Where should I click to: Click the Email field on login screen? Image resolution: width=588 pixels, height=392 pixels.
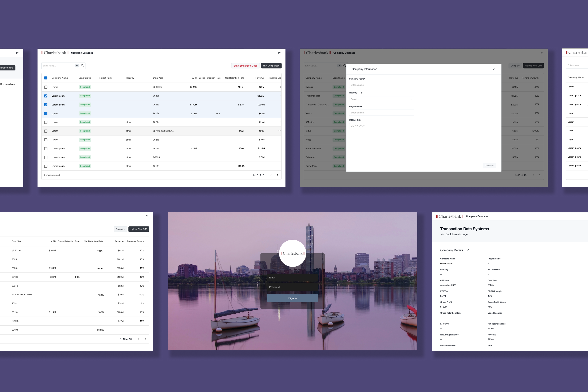292,278
